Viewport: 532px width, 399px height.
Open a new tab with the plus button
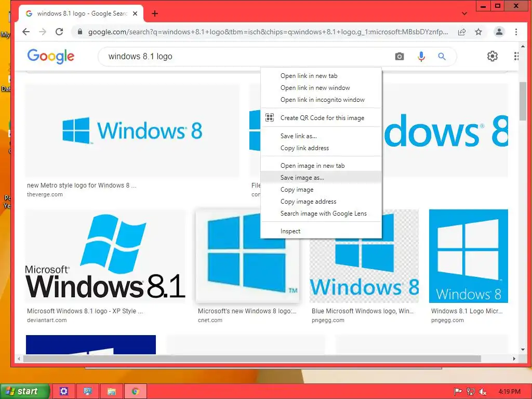point(155,14)
